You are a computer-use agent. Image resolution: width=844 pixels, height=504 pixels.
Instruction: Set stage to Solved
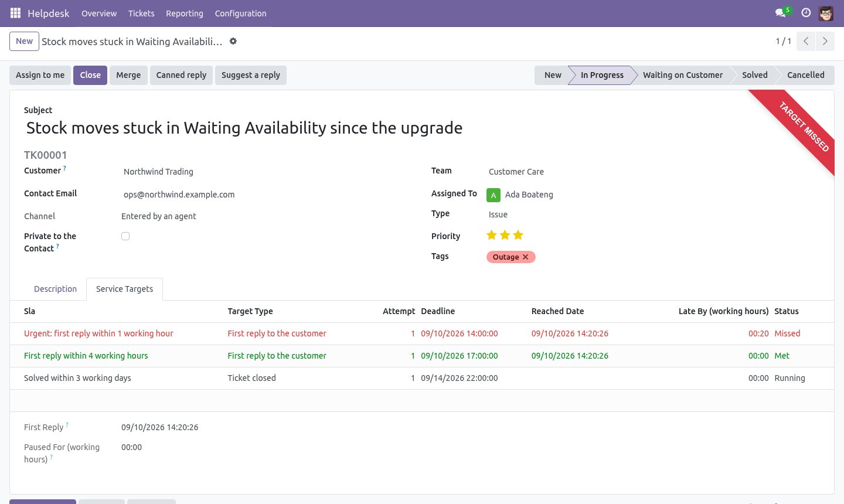click(x=755, y=75)
